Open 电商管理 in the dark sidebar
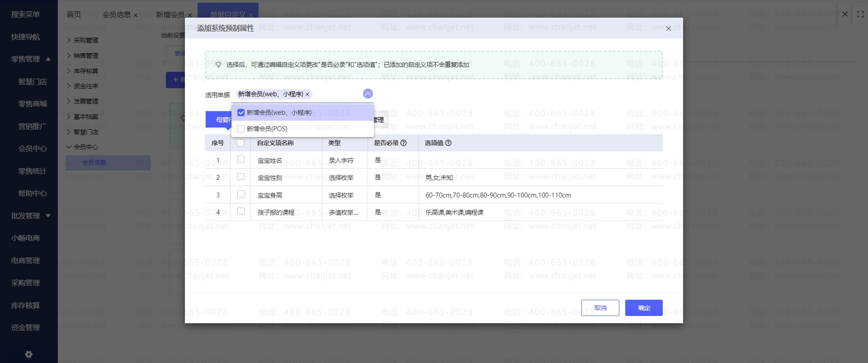The height and width of the screenshot is (363, 868). coord(26,261)
